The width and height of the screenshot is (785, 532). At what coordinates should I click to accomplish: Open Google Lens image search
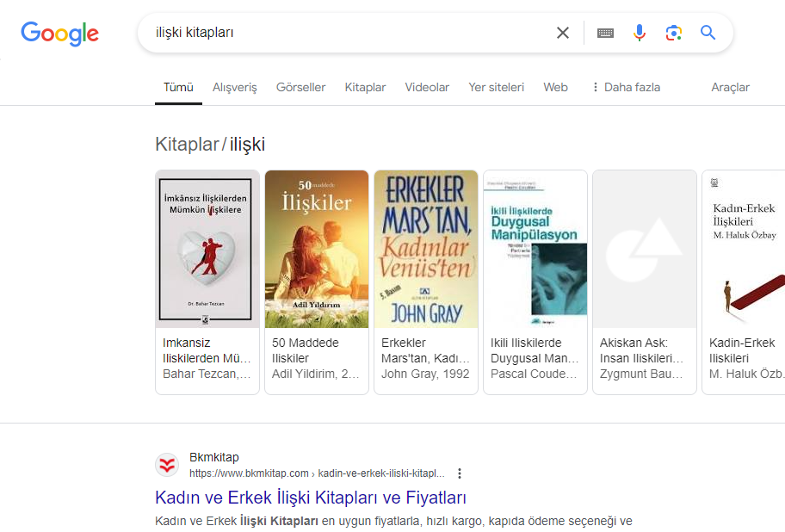pyautogui.click(x=673, y=33)
